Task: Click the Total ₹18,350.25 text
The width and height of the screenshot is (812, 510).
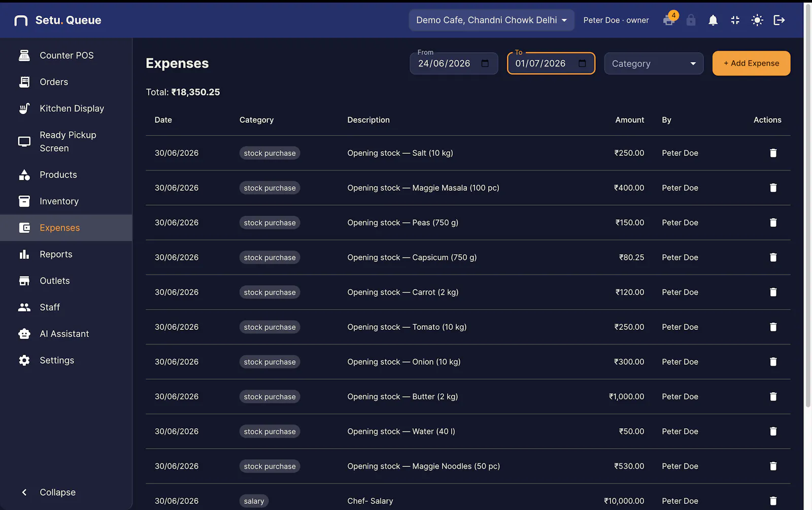Action: tap(183, 92)
